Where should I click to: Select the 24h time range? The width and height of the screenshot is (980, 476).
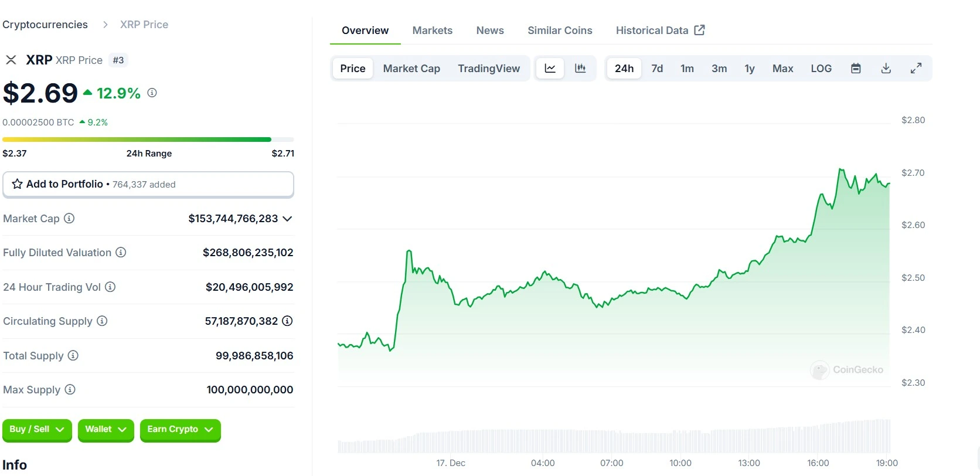[624, 69]
